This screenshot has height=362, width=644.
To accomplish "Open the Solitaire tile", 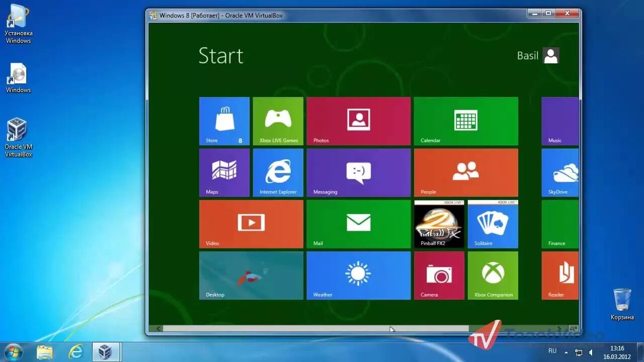I will [493, 224].
